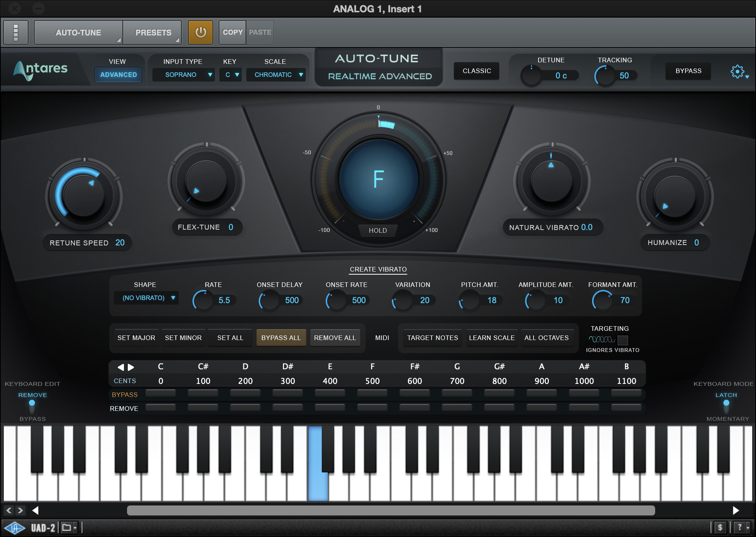
Task: Click the Antares logo
Action: point(40,70)
